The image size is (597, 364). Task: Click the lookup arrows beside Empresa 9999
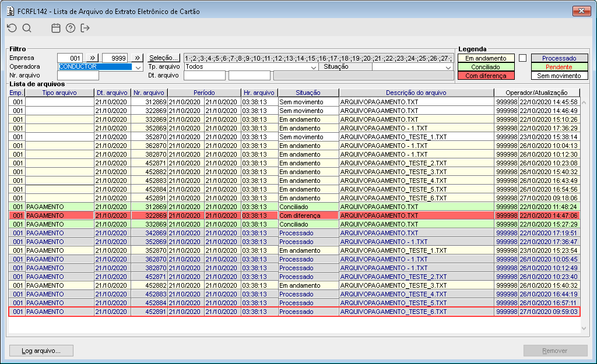[137, 58]
